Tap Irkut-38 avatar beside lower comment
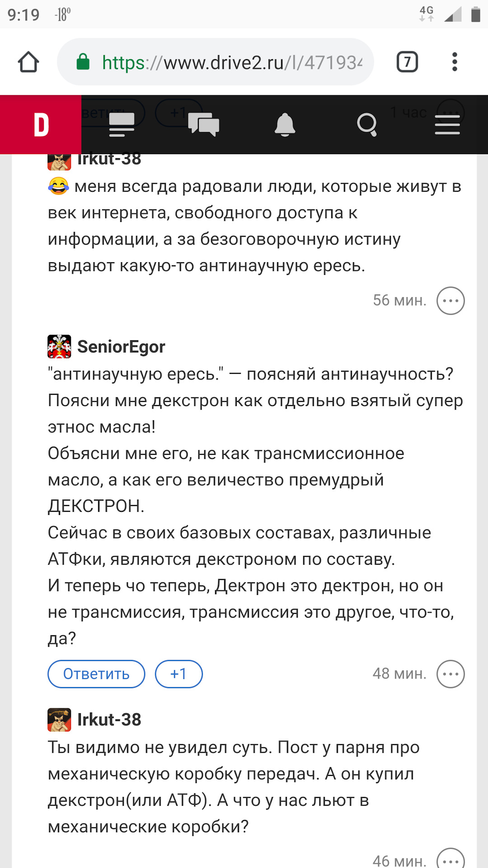 tap(59, 720)
